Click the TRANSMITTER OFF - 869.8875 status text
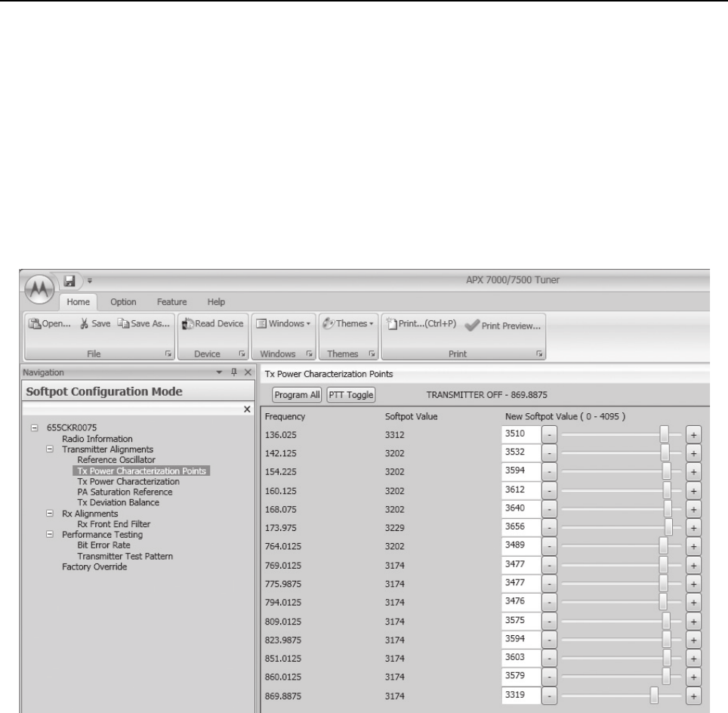The width and height of the screenshot is (728, 713). [x=486, y=395]
